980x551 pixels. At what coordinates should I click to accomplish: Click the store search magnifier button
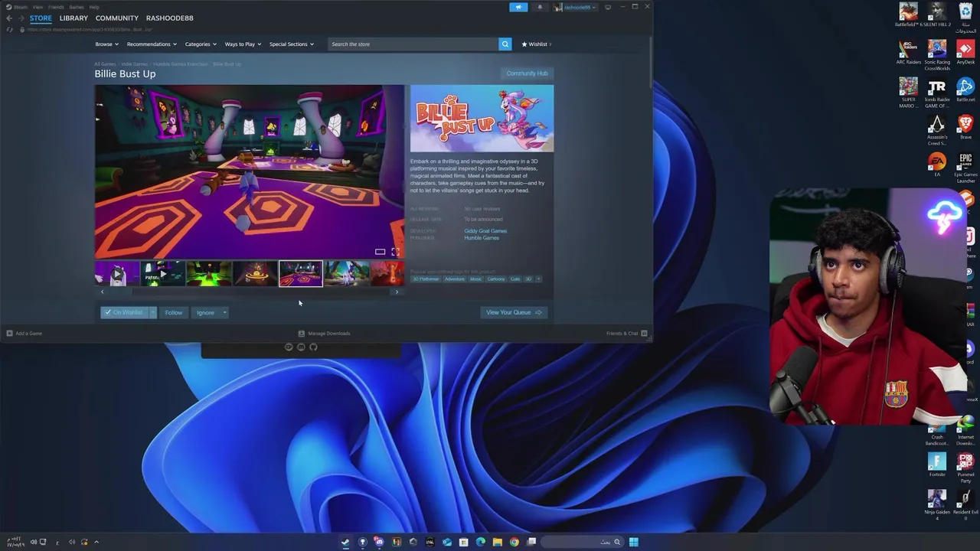505,44
